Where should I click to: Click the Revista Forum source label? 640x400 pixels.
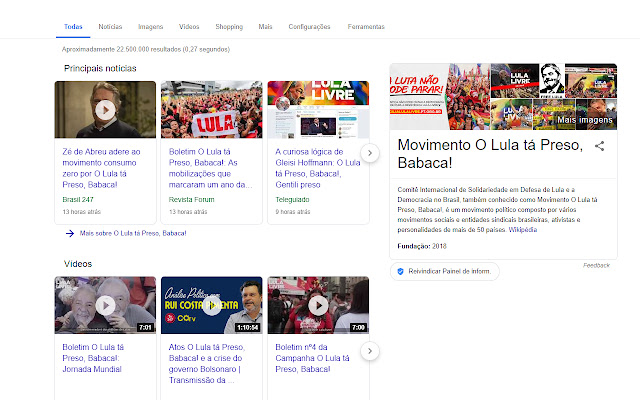pos(191,200)
